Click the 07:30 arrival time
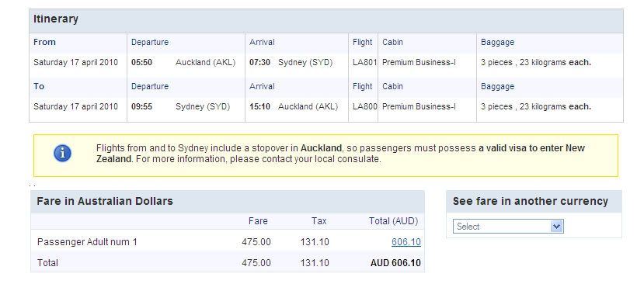This screenshot has width=644, height=284. click(x=259, y=62)
